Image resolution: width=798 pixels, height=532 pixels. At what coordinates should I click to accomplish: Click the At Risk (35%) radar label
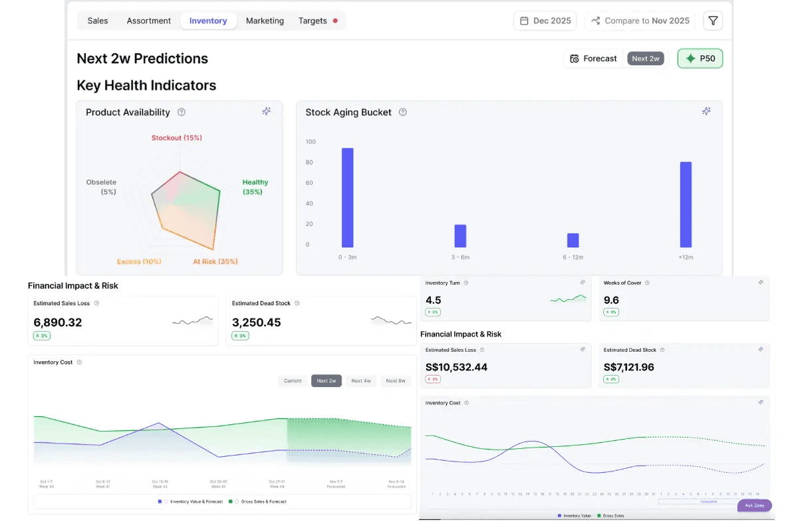[215, 261]
